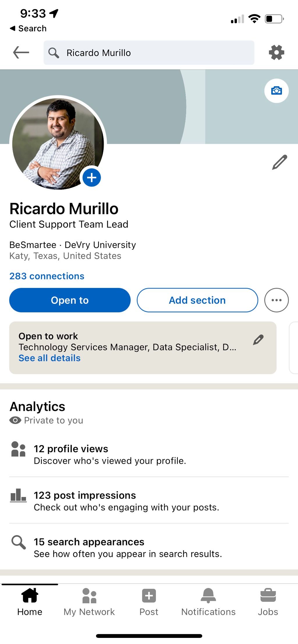
Task: Tap camera icon to edit cover photo
Action: click(x=276, y=91)
